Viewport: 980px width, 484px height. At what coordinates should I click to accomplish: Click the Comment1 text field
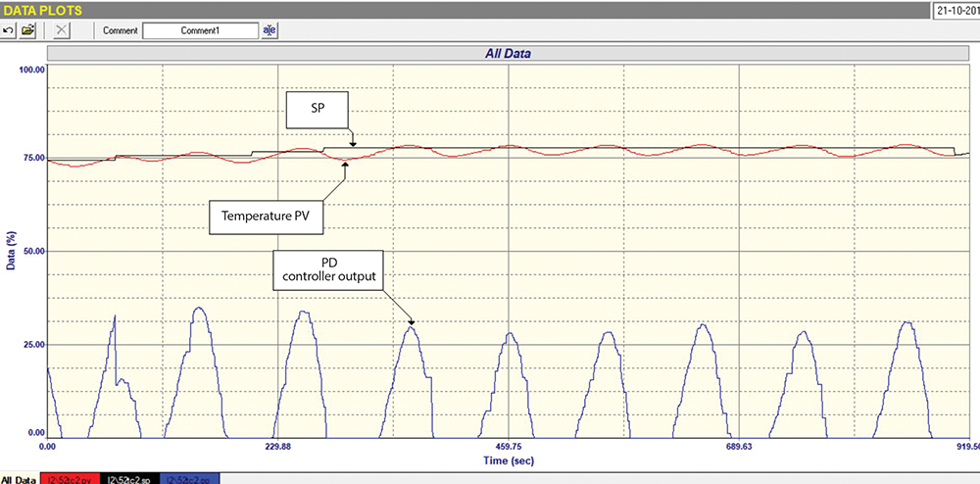[200, 30]
